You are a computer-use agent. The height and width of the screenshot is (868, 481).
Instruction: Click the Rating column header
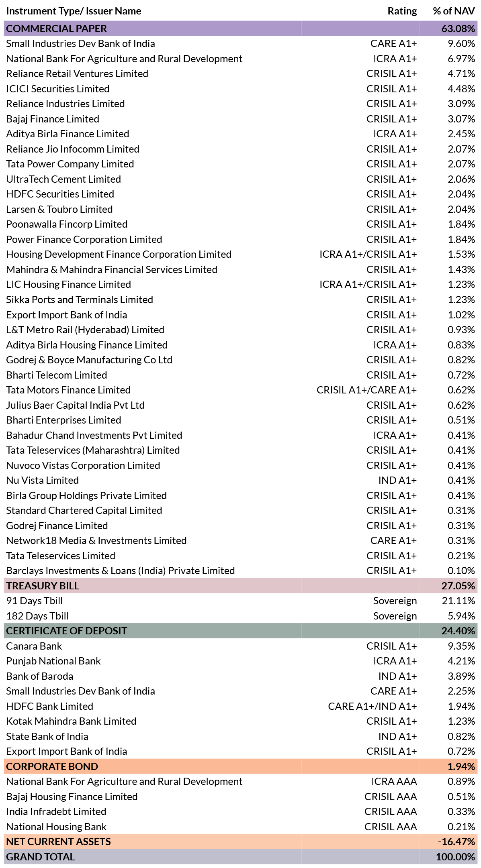[x=402, y=11]
